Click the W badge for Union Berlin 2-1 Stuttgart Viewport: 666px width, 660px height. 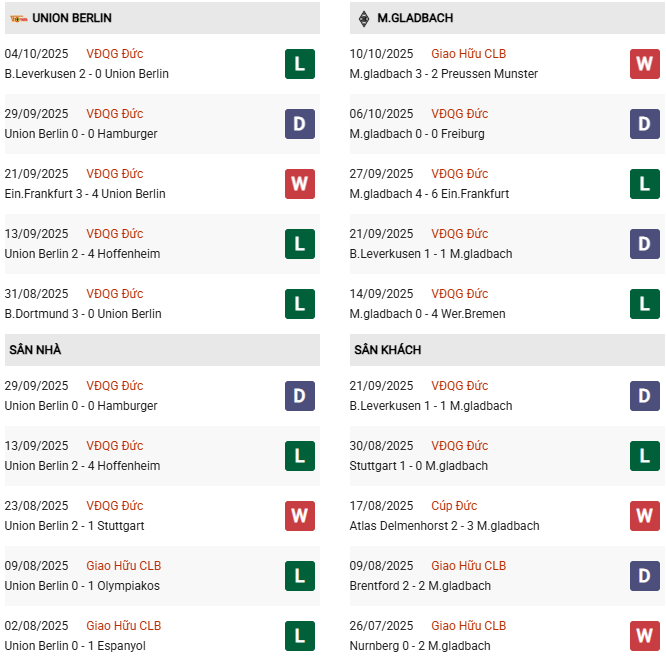299,516
